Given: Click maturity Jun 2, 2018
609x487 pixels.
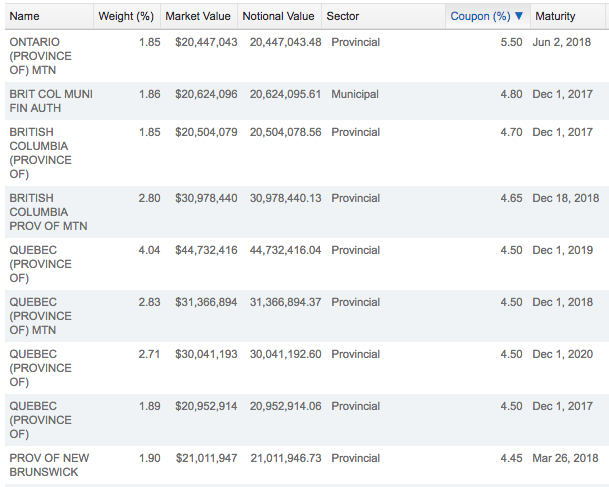Looking at the screenshot, I should click(562, 42).
